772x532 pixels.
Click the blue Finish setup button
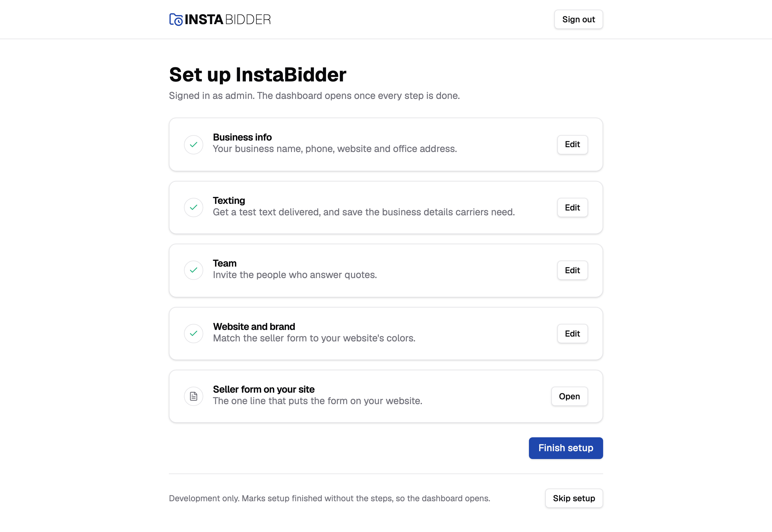pos(566,448)
